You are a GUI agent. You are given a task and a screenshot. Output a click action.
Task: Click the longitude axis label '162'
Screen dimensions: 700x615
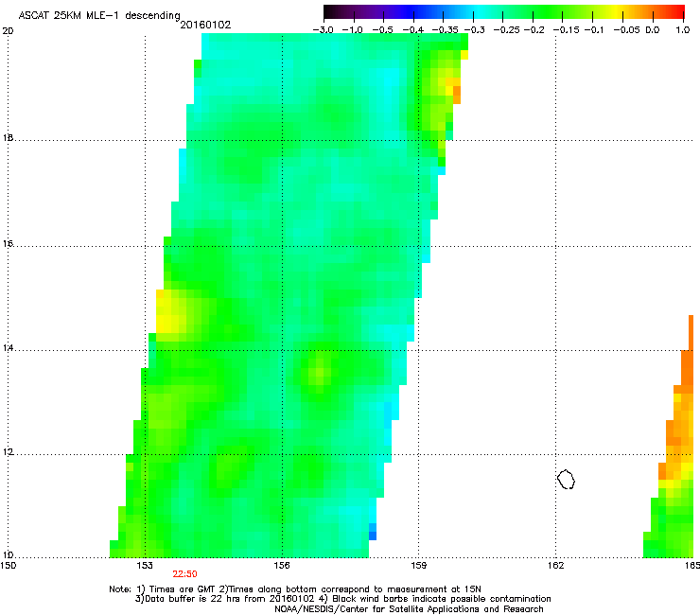coord(555,566)
